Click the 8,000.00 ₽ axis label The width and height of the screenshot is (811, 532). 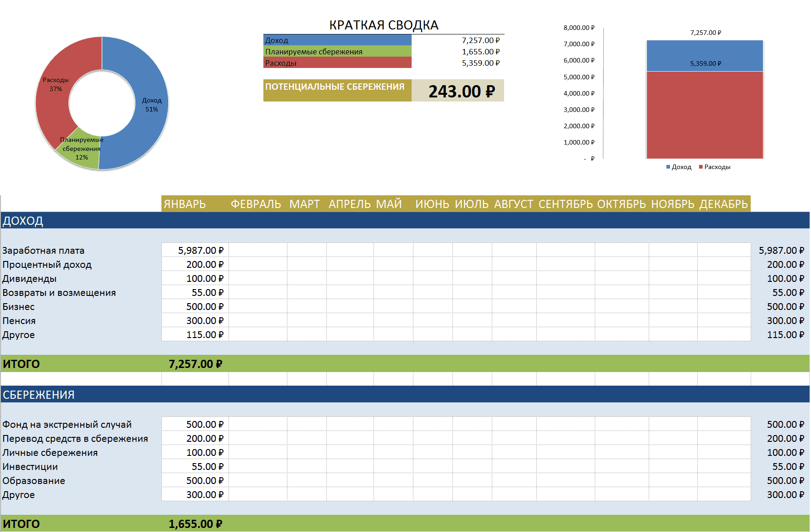coord(579,28)
